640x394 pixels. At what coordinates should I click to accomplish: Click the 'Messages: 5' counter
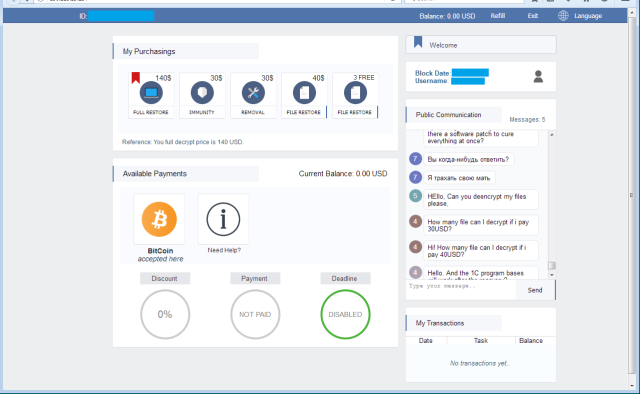pyautogui.click(x=527, y=120)
